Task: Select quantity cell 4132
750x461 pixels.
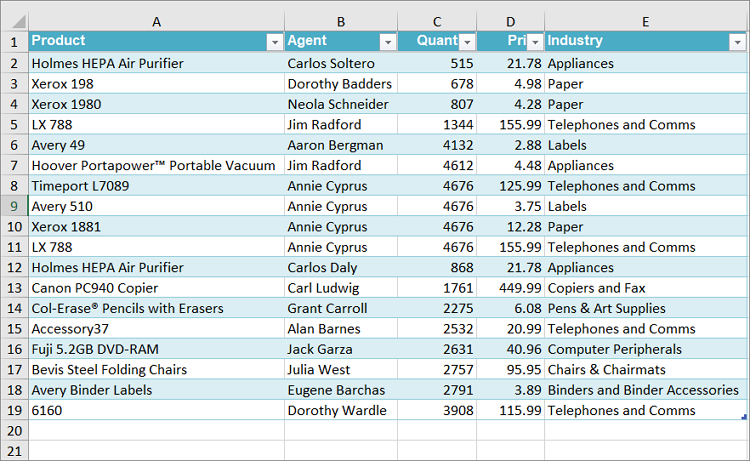Action: pyautogui.click(x=437, y=145)
